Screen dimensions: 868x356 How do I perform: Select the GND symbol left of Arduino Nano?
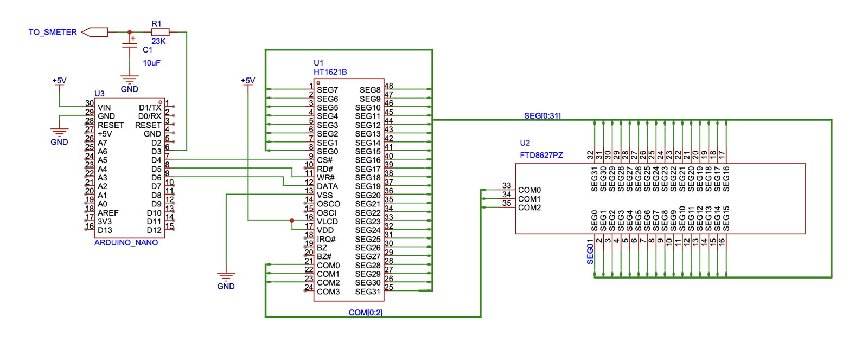pyautogui.click(x=59, y=133)
